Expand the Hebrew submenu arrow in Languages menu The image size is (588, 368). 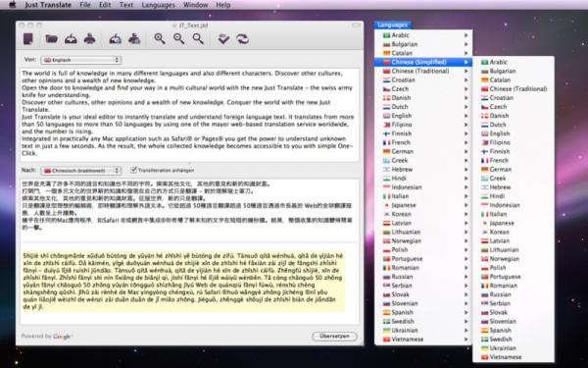(466, 170)
